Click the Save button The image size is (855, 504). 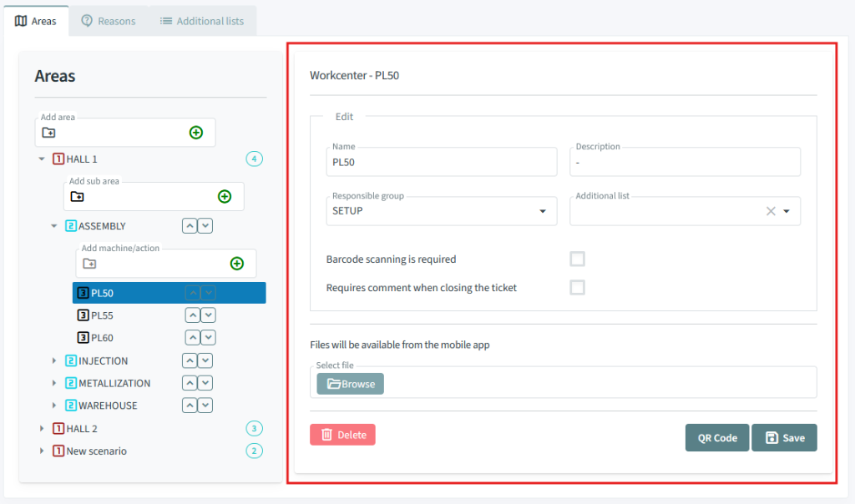pos(784,438)
